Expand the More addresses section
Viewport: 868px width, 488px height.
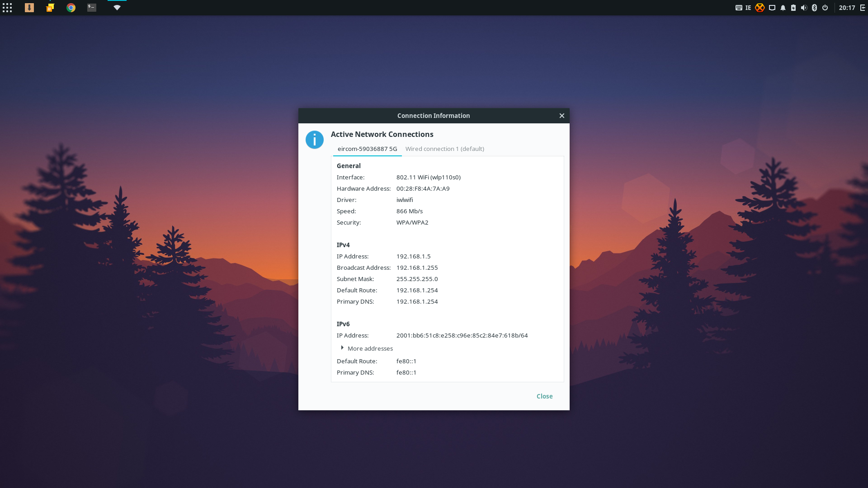click(x=367, y=348)
